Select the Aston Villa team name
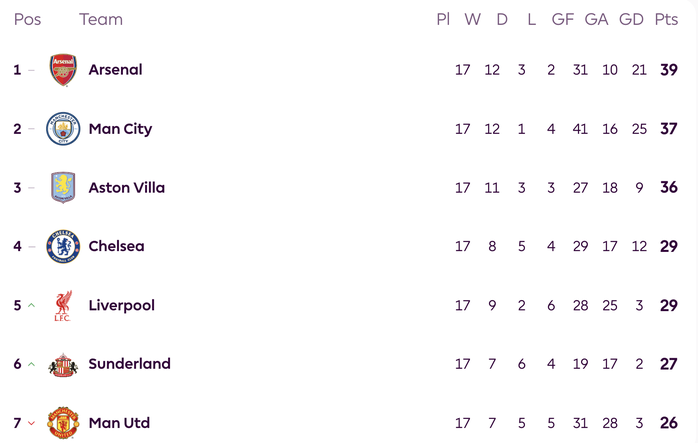The width and height of the screenshot is (698, 443). [127, 188]
